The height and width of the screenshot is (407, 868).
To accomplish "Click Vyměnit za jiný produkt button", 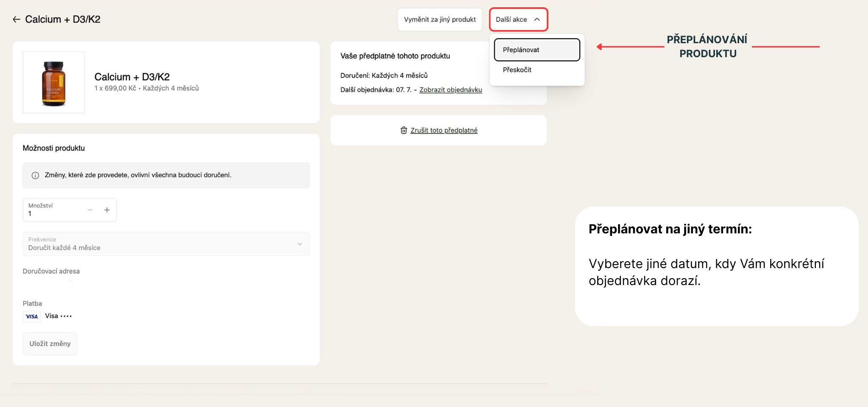I will (440, 19).
